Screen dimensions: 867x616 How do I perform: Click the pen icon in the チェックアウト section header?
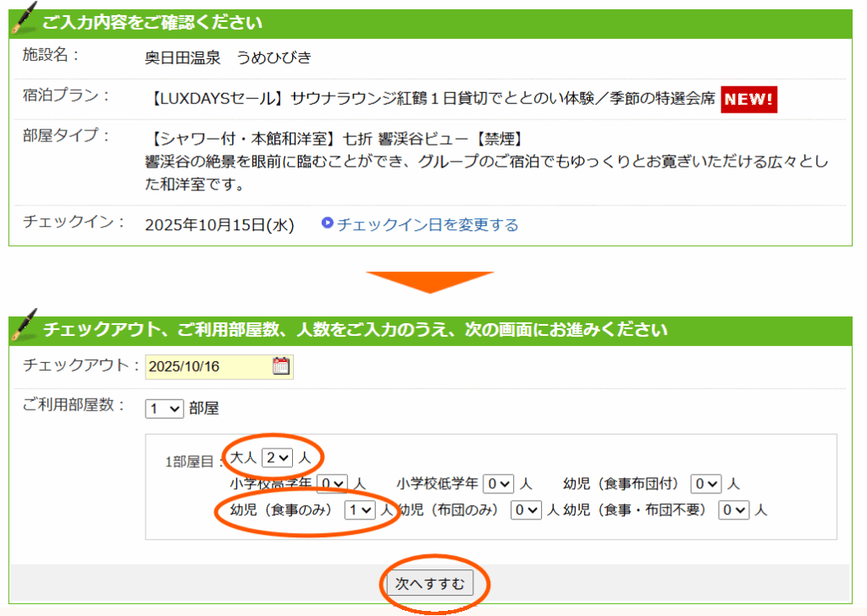point(24,326)
